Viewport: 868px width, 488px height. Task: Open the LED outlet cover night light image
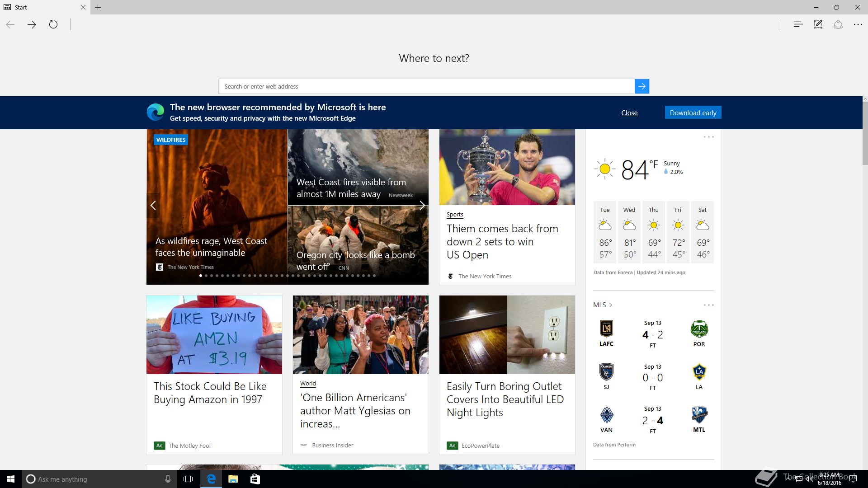point(507,335)
